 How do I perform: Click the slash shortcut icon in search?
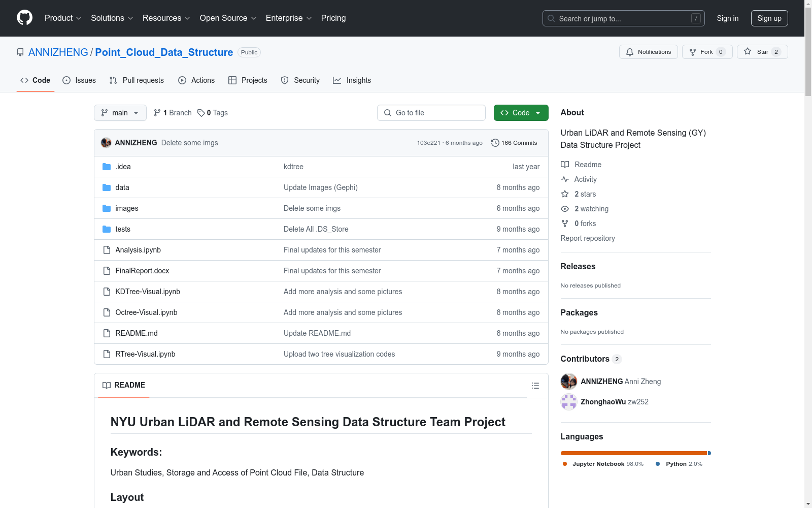coord(696,18)
